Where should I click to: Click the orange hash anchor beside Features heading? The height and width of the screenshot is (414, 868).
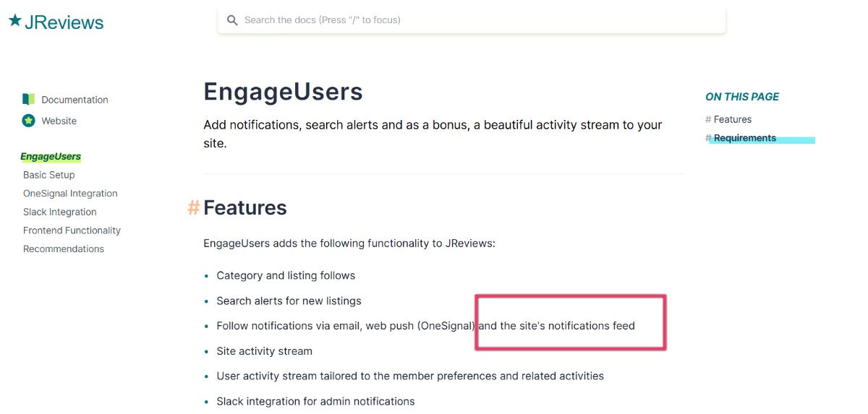194,208
